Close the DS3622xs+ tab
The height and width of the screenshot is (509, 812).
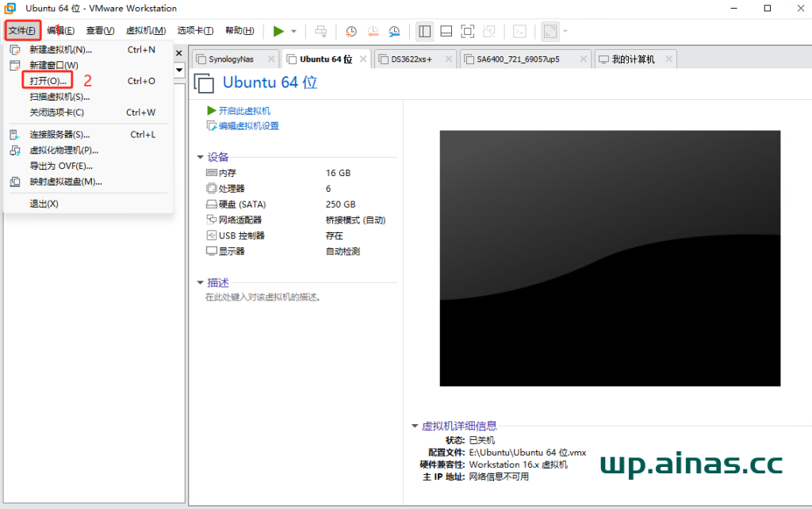pyautogui.click(x=449, y=59)
